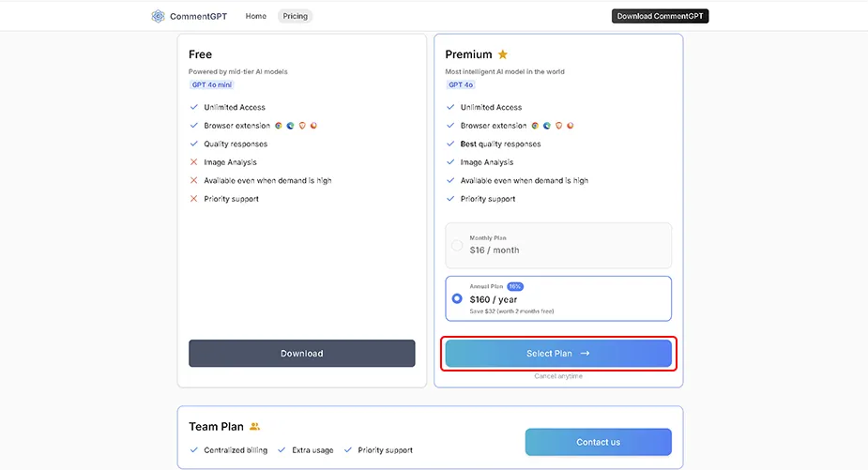This screenshot has width=868, height=470.
Task: Click the Edge icon in the Premium plan
Action: (547, 126)
